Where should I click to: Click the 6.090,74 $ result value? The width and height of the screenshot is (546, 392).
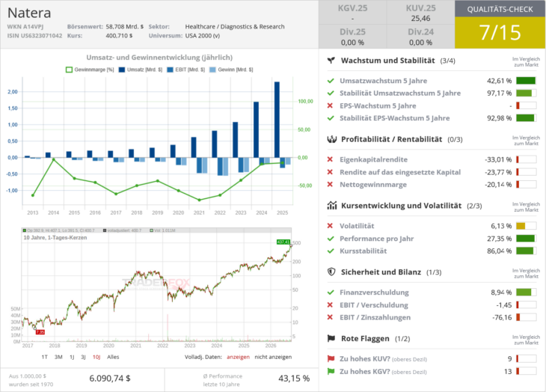point(110,379)
